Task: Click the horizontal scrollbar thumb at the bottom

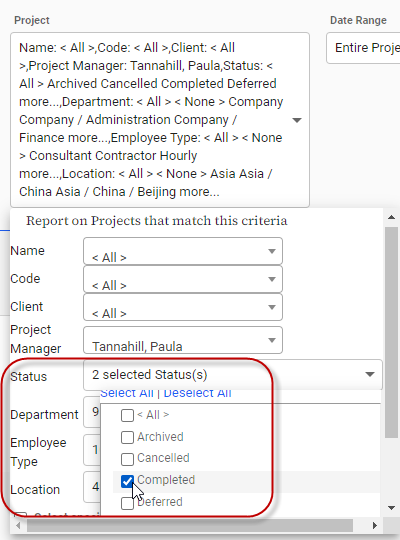Action: (190, 526)
